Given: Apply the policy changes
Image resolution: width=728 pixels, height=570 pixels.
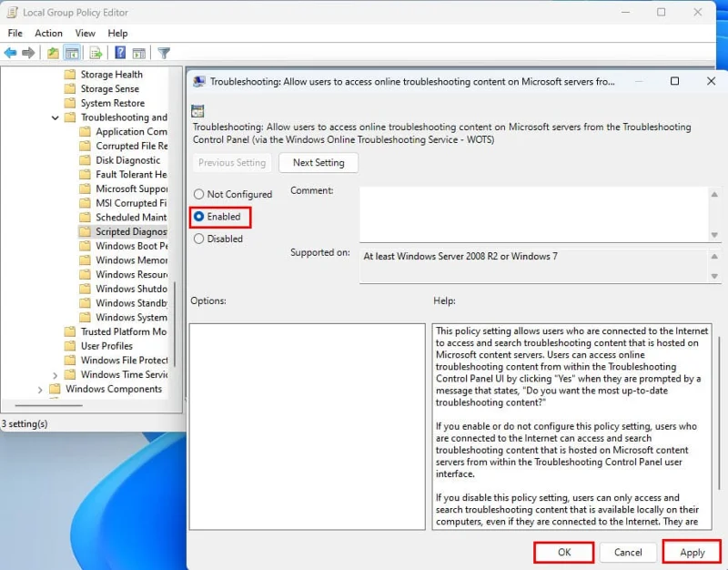Looking at the screenshot, I should point(691,553).
